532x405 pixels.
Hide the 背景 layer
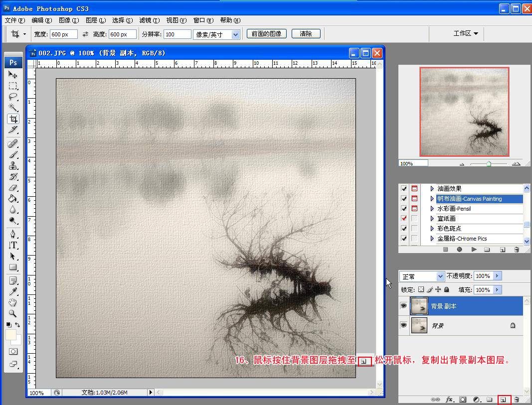click(403, 325)
